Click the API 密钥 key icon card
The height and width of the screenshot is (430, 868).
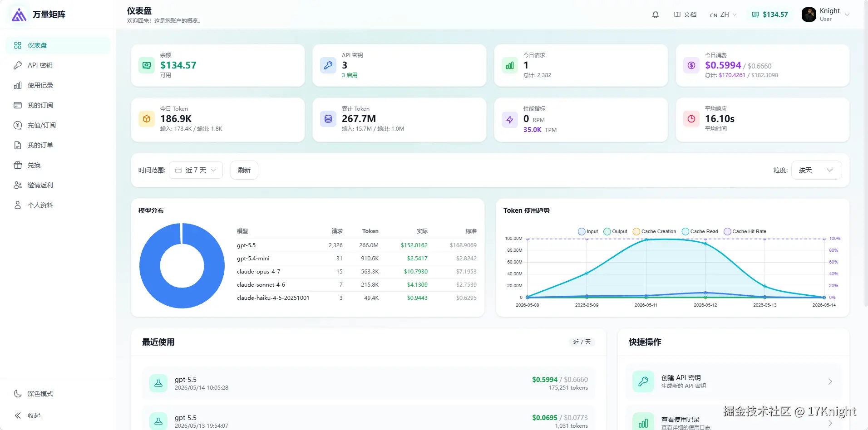coord(328,65)
